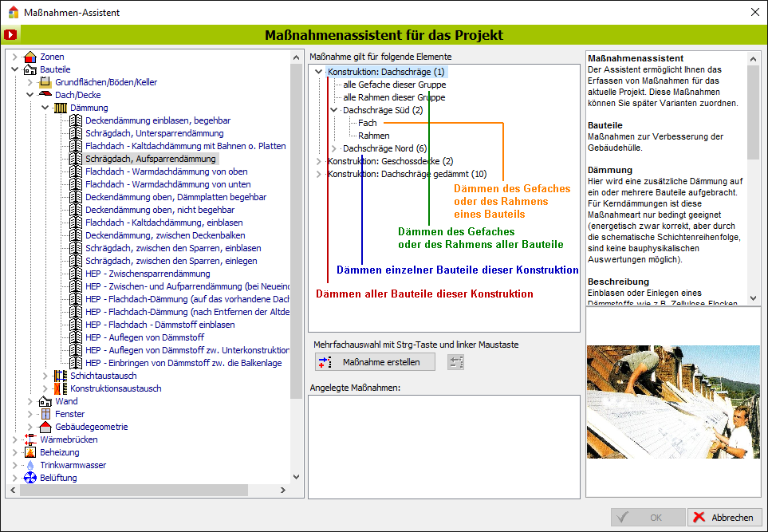
Task: Collapse the Dach/Decke node
Action: click(x=30, y=95)
